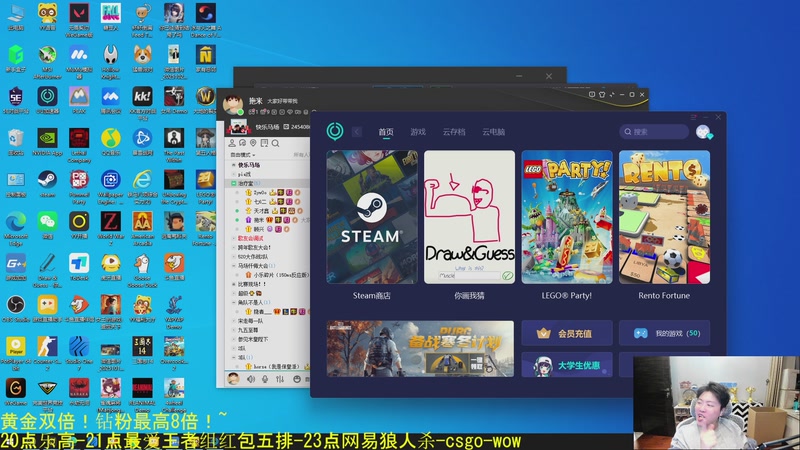Open the 云存档 tab
This screenshot has height=450, width=800.
coord(454,132)
